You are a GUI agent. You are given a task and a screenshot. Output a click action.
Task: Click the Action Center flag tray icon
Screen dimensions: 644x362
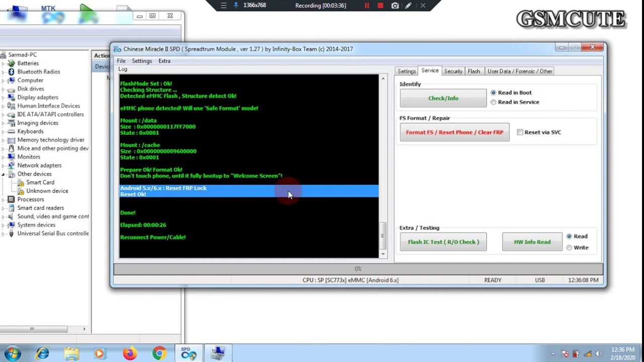pyautogui.click(x=565, y=354)
